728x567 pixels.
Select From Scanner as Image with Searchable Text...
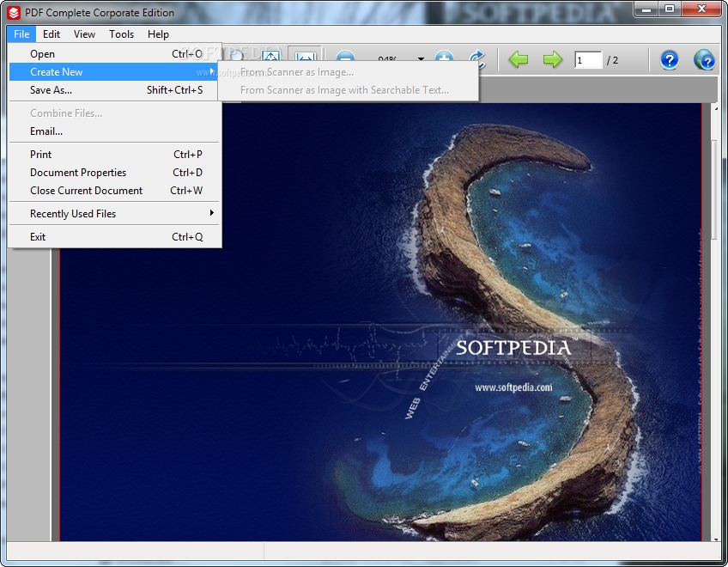click(349, 90)
